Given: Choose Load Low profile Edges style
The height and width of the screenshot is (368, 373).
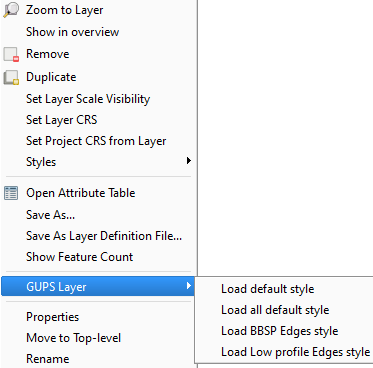Looking at the screenshot, I should (296, 352).
